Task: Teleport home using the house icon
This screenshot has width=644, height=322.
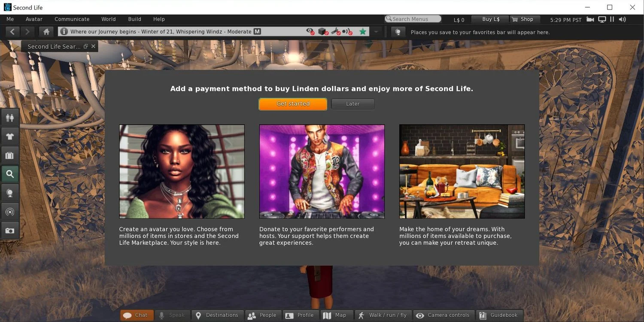Action: click(x=46, y=32)
